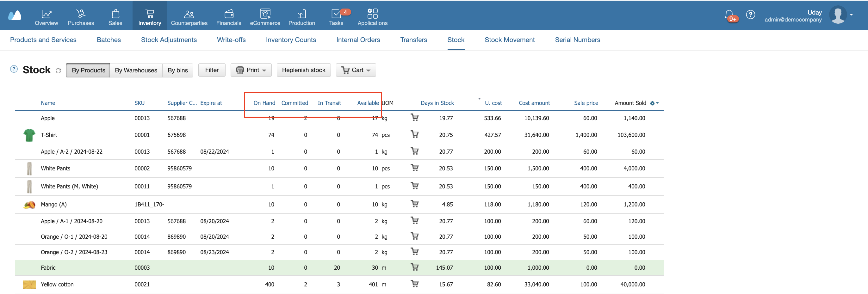Click the app logo in top-left corner
The width and height of the screenshot is (868, 294).
(x=15, y=15)
